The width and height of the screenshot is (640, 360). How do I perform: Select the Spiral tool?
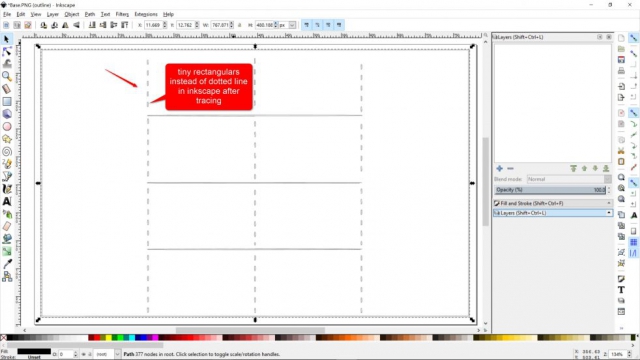7,151
